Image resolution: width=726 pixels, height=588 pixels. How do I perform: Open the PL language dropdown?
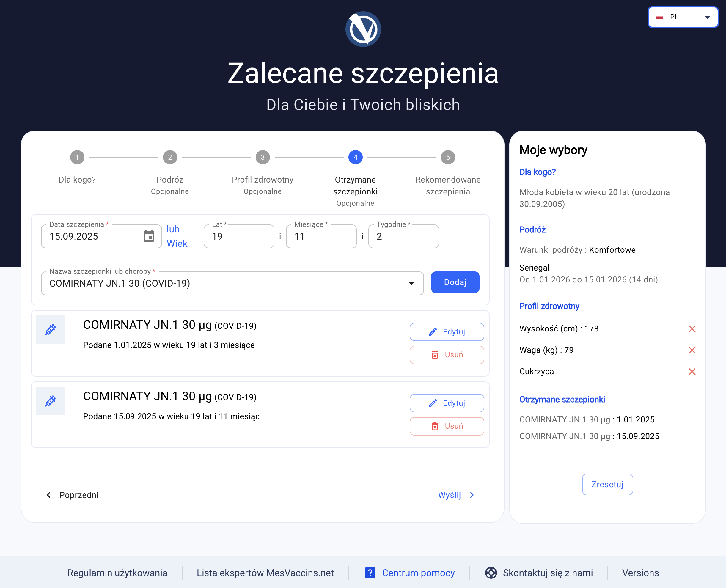[x=683, y=17]
